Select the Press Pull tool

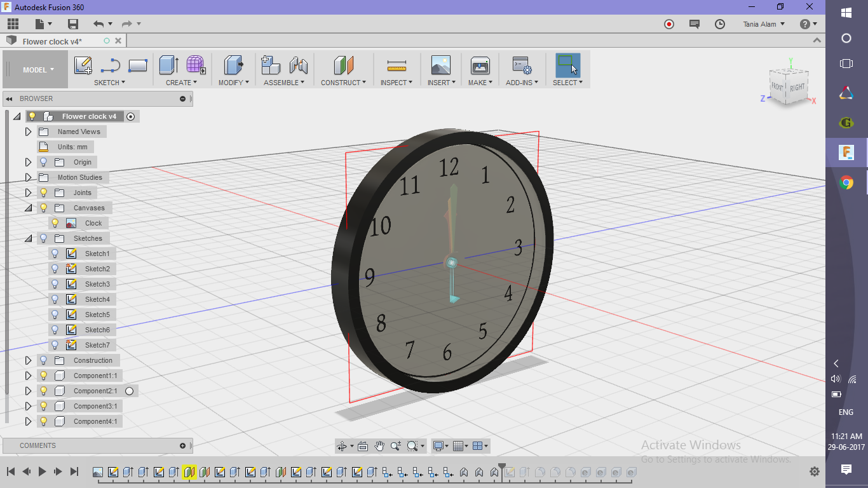coord(233,65)
